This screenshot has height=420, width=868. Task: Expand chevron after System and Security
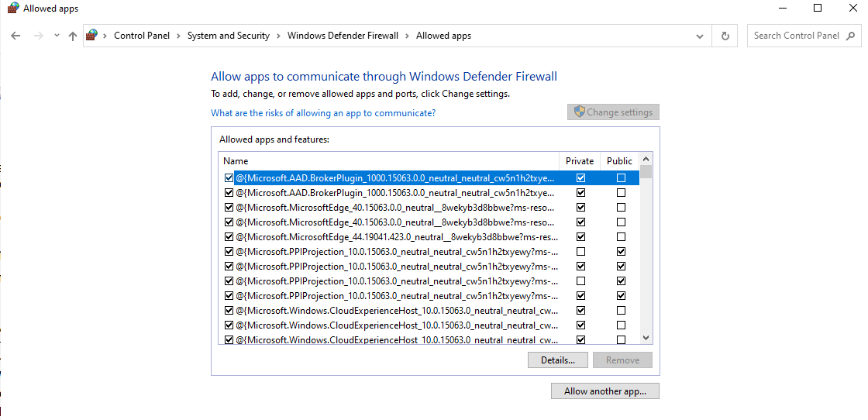(x=278, y=36)
